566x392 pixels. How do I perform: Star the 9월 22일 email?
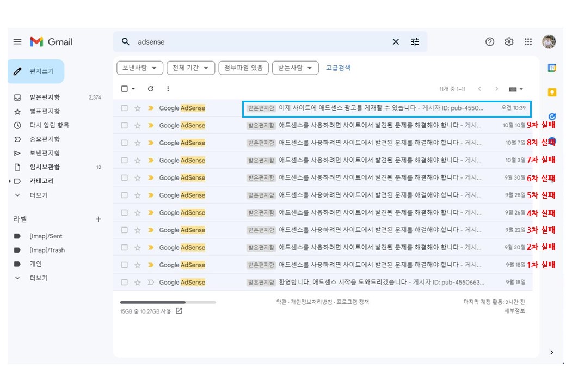coord(138,230)
